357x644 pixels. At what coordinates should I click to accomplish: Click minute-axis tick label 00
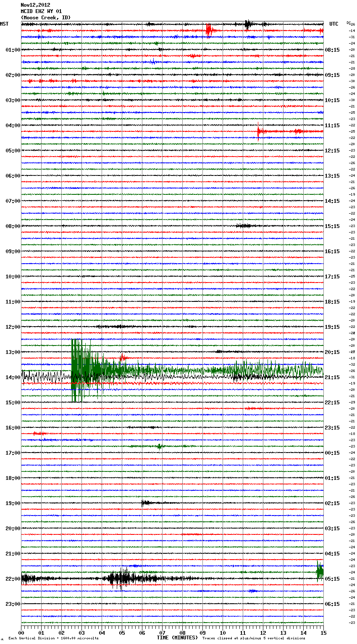click(x=21, y=632)
